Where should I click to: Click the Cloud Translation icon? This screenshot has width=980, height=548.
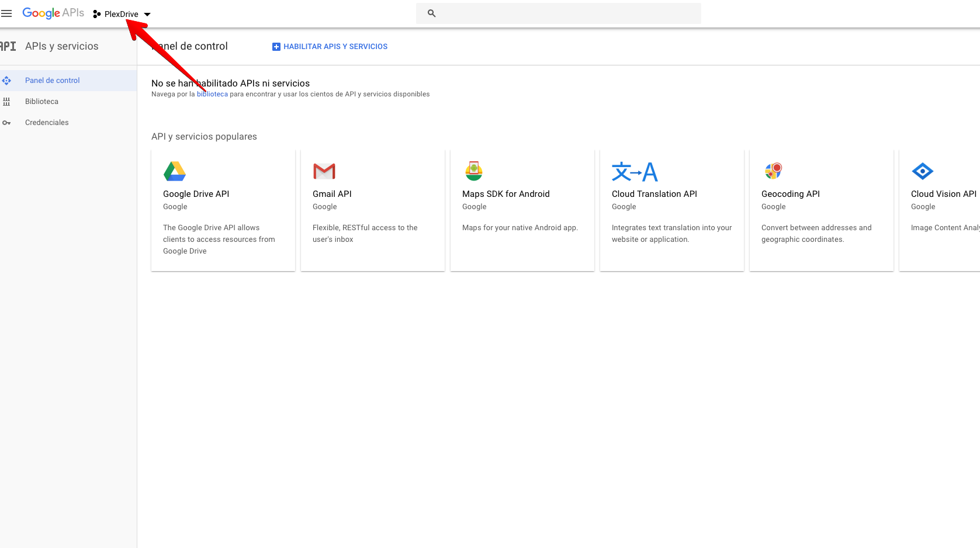(635, 172)
